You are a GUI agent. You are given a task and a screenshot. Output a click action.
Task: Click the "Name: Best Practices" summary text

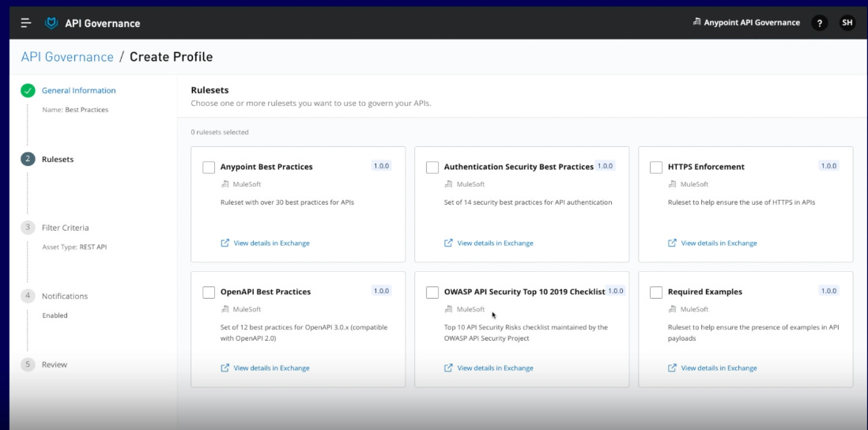pyautogui.click(x=75, y=110)
